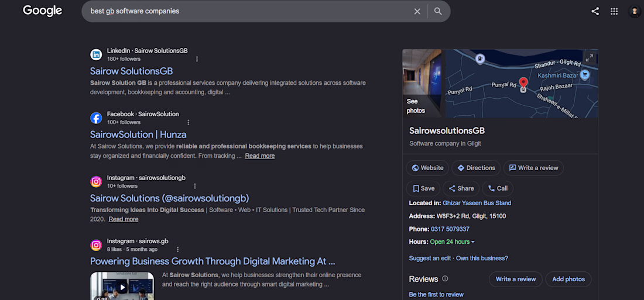
Task: Open more options for Facebook result
Action: pyautogui.click(x=189, y=122)
